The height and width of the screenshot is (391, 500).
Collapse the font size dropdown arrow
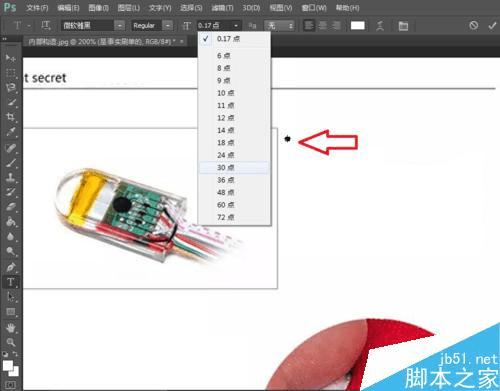coord(236,25)
